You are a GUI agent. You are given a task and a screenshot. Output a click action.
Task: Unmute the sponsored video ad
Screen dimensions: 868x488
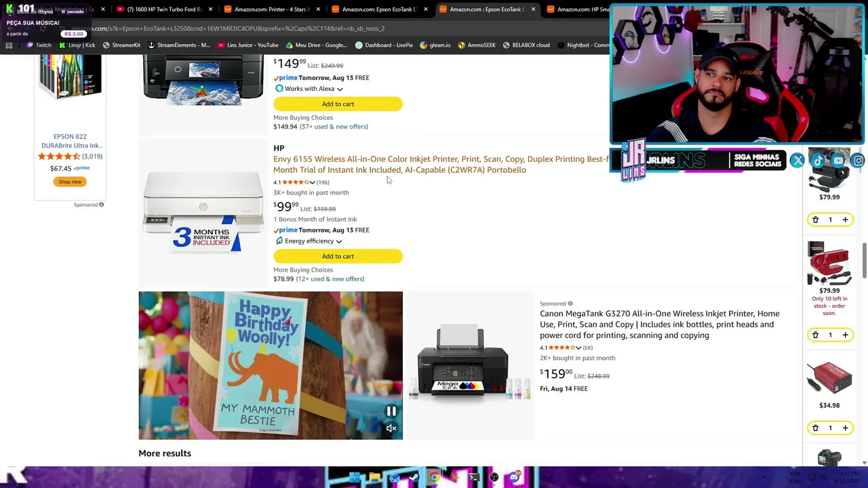[x=391, y=428]
